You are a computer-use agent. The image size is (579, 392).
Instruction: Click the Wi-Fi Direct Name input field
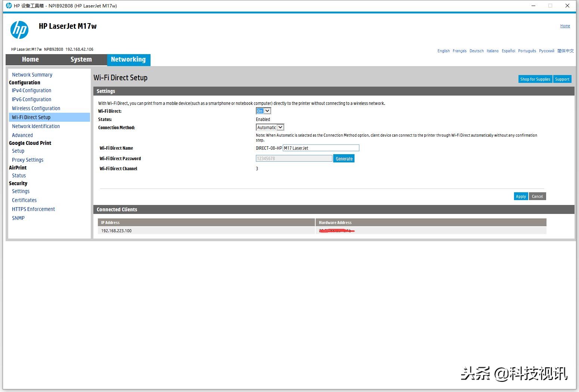321,148
